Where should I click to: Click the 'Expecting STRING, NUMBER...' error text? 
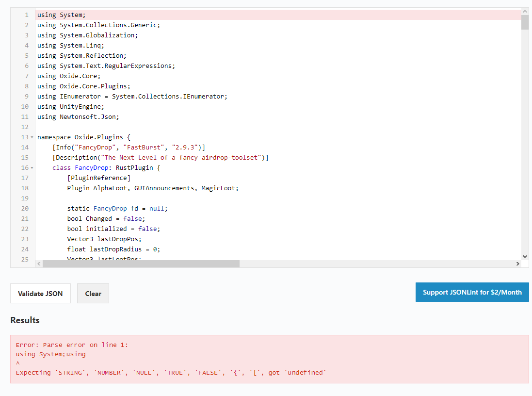pyautogui.click(x=171, y=373)
